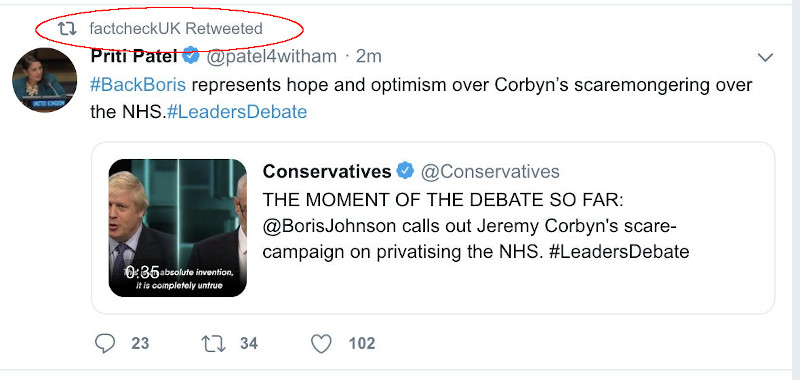
Task: Click the @Conservatives handle
Action: pyautogui.click(x=490, y=172)
